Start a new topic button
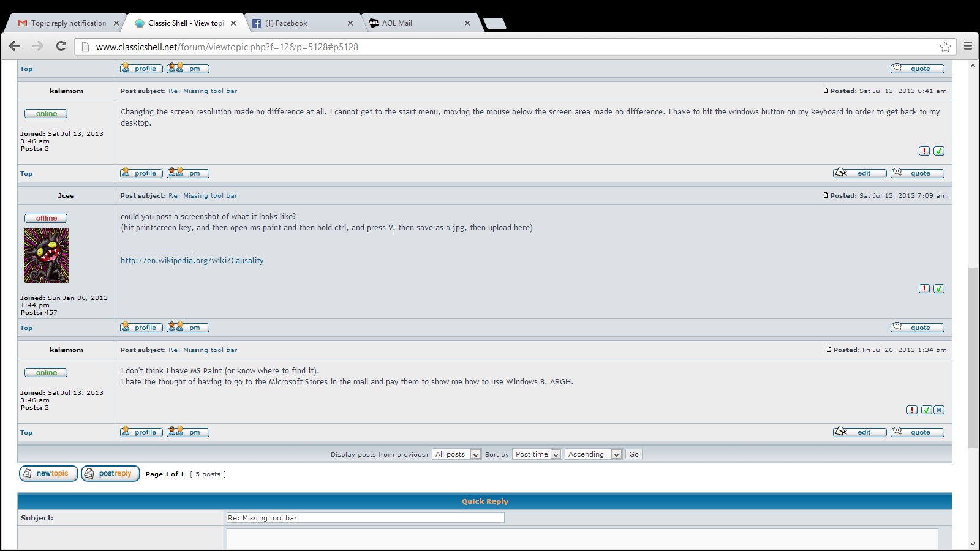The height and width of the screenshot is (551, 980). [x=48, y=473]
